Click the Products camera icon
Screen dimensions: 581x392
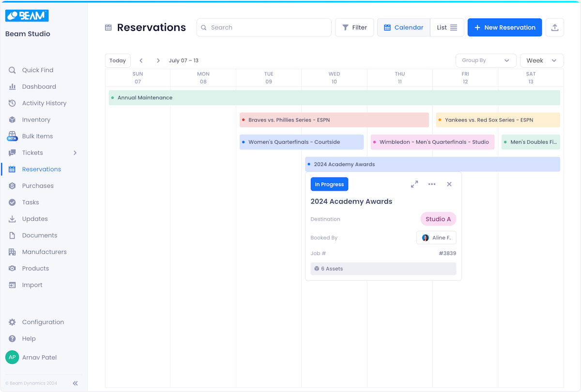(x=12, y=268)
